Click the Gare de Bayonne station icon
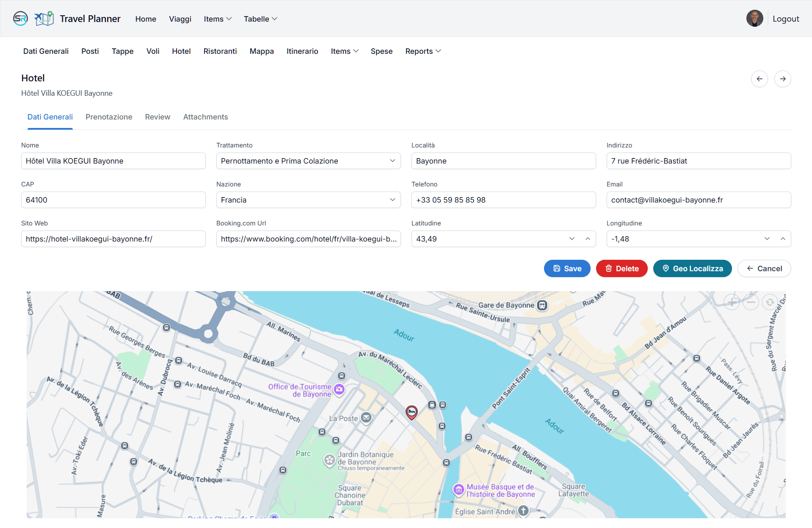The height and width of the screenshot is (528, 812). pos(542,305)
